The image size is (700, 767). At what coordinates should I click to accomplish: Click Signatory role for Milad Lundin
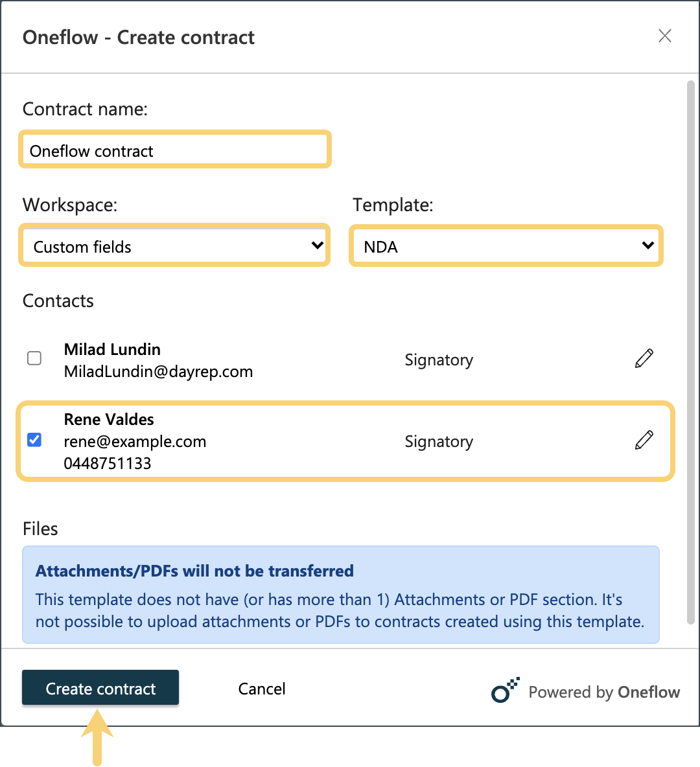(x=439, y=361)
